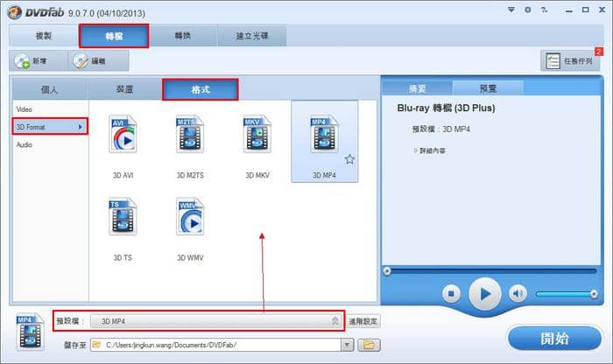Open the help question mark icon
The width and height of the screenshot is (613, 364).
click(544, 10)
